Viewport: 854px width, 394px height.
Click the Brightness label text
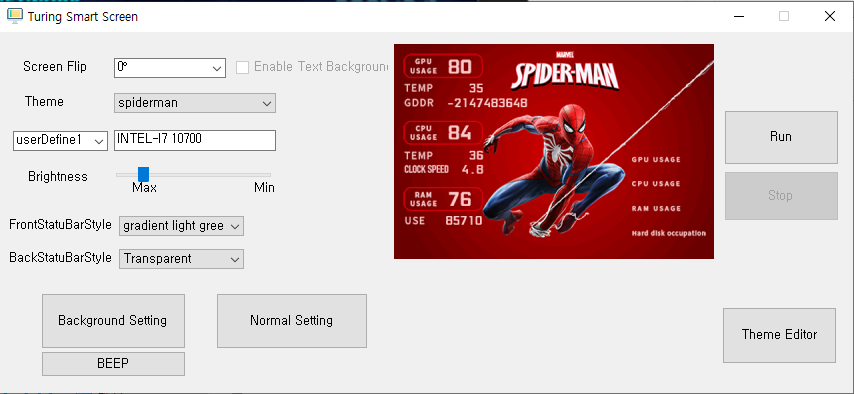tap(58, 177)
